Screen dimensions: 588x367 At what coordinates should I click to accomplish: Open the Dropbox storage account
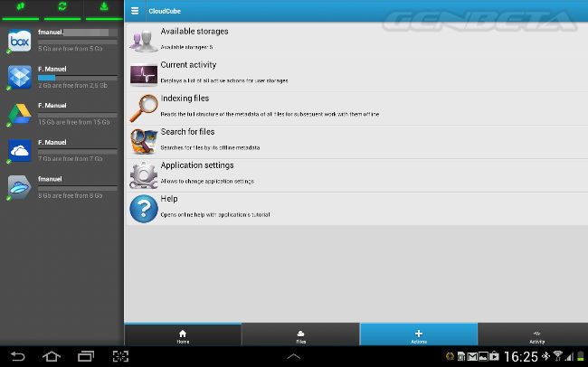point(62,79)
